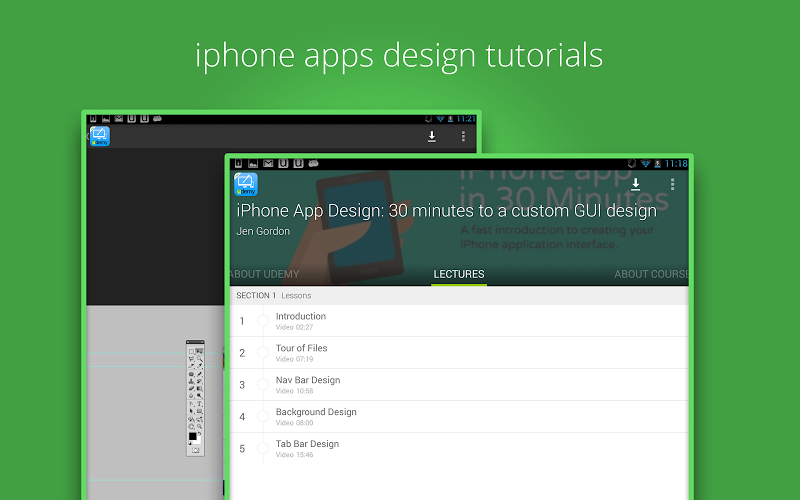Switch to the About Course tab
The width and height of the screenshot is (800, 500).
(651, 274)
